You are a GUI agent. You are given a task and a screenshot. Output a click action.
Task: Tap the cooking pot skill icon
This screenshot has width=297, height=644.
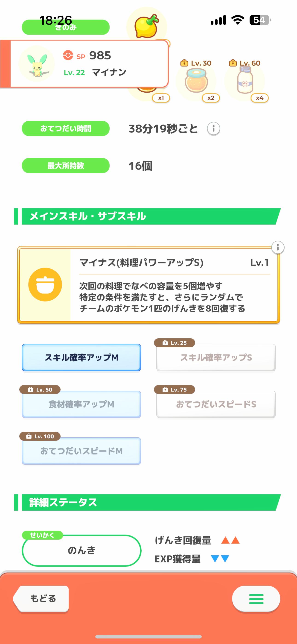[45, 284]
